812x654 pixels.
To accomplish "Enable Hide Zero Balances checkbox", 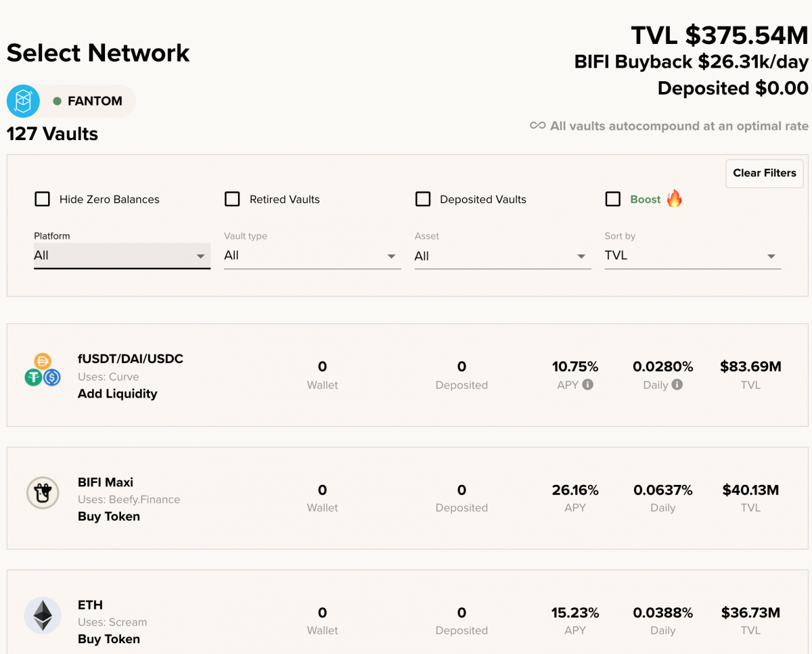I will click(42, 200).
